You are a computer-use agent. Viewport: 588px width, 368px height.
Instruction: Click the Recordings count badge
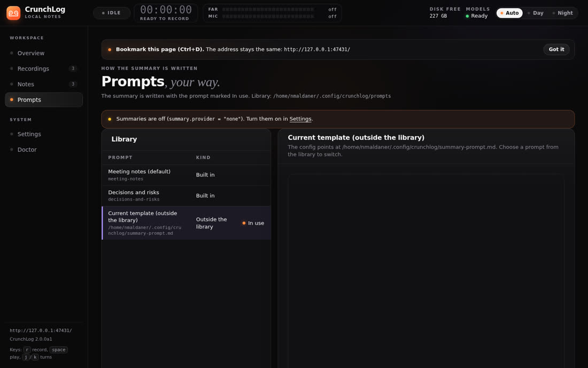click(x=73, y=68)
